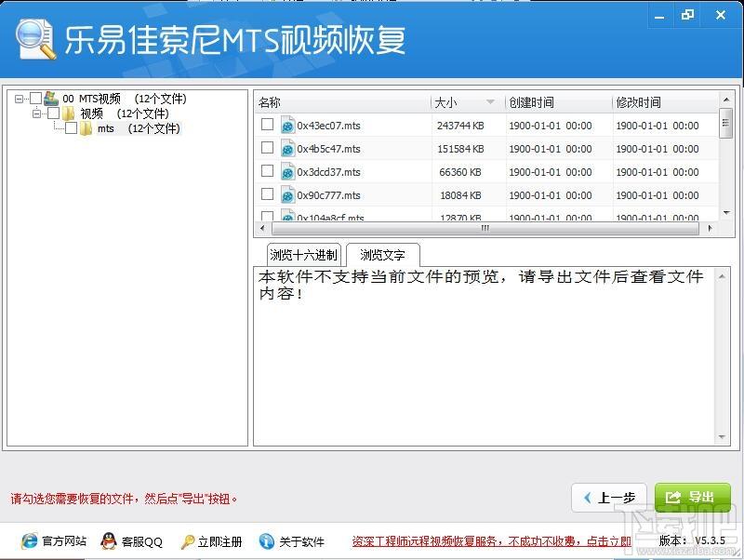Image resolution: width=744 pixels, height=560 pixels.
Task: Select the mts (12个文件) tree item
Action: point(139,128)
